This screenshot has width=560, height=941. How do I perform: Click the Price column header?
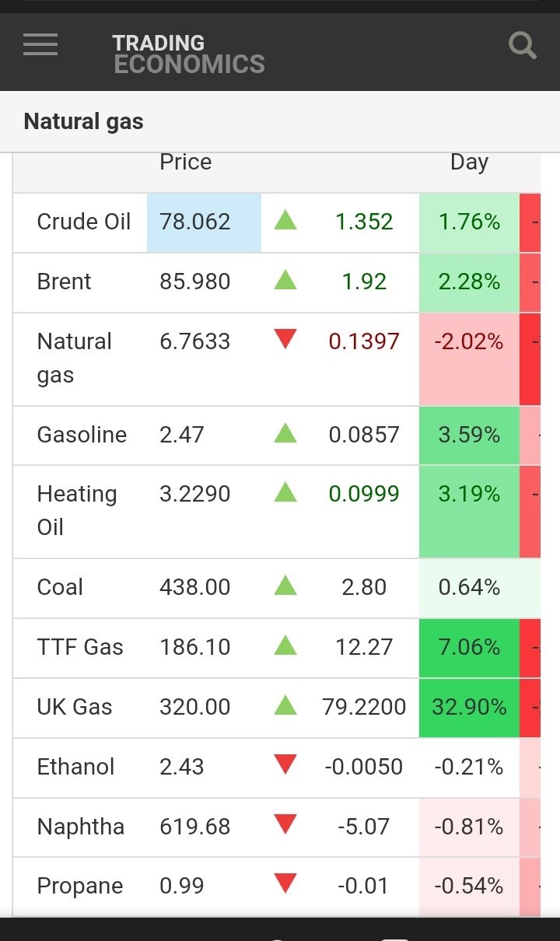coord(185,162)
